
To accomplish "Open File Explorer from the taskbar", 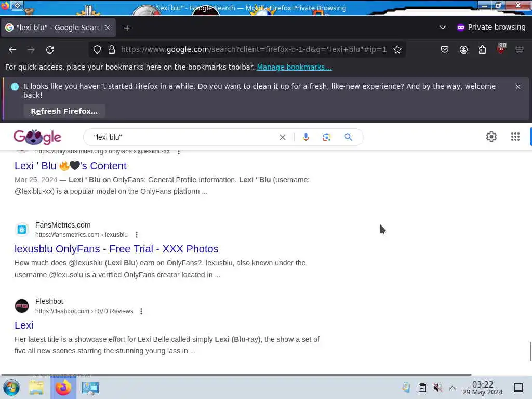I will point(36,388).
